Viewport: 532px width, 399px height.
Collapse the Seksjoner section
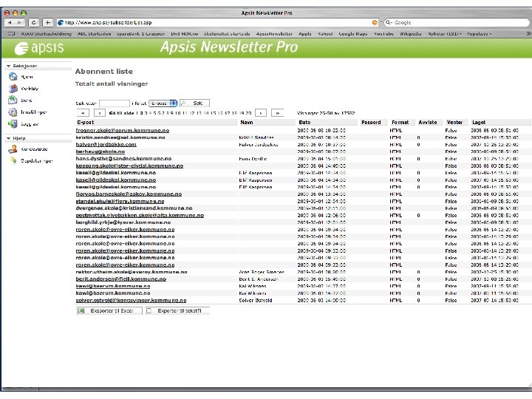coord(8,66)
